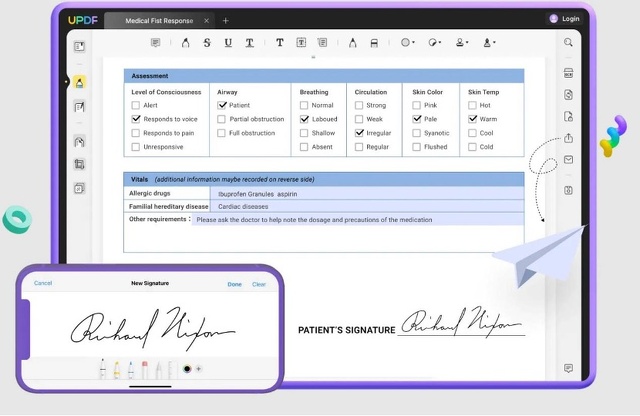
Task: Open search with the magnifier icon
Action: pyautogui.click(x=568, y=43)
